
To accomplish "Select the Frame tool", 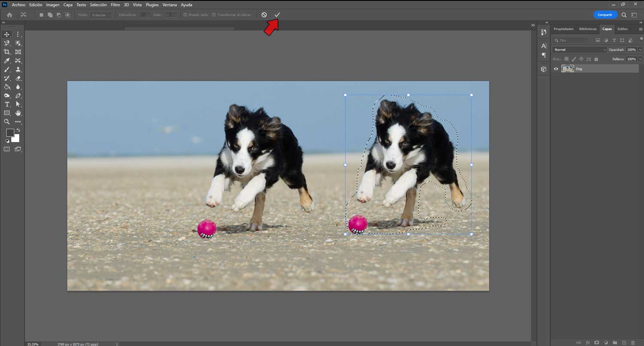I will (x=18, y=52).
